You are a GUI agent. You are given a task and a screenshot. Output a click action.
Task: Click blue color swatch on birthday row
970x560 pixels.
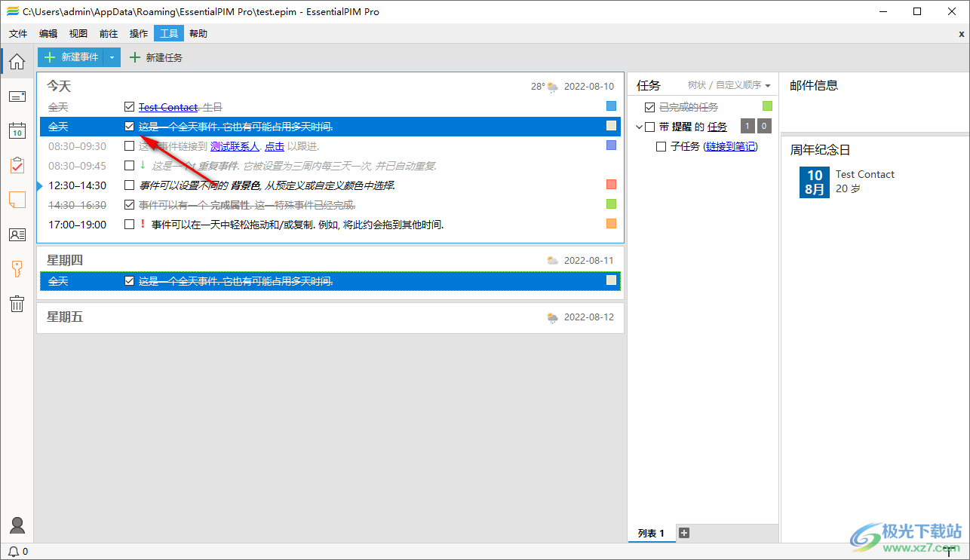click(612, 106)
